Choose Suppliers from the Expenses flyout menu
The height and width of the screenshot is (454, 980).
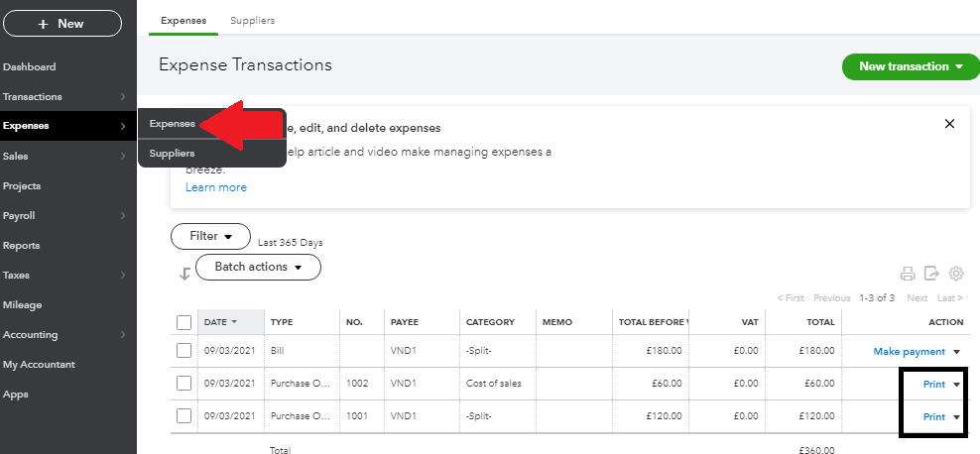pos(173,154)
